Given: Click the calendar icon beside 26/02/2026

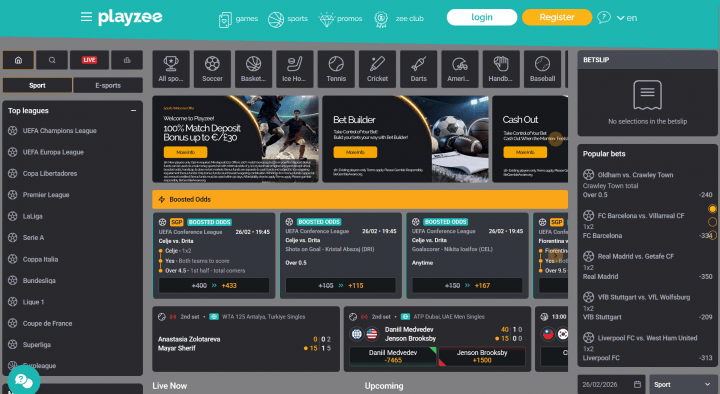Looking at the screenshot, I should (637, 384).
